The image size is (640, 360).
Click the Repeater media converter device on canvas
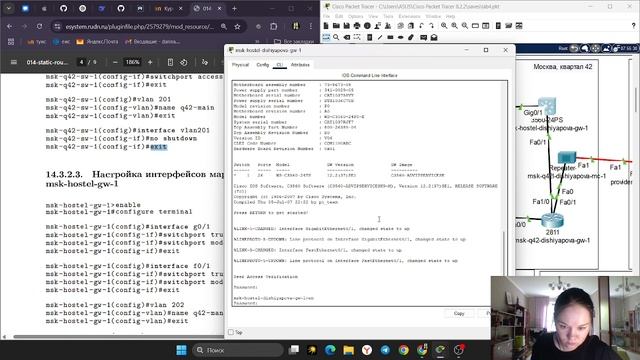(567, 157)
